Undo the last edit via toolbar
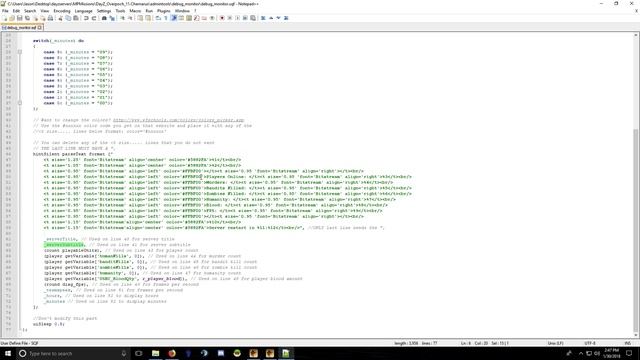The image size is (640, 360). [86, 18]
